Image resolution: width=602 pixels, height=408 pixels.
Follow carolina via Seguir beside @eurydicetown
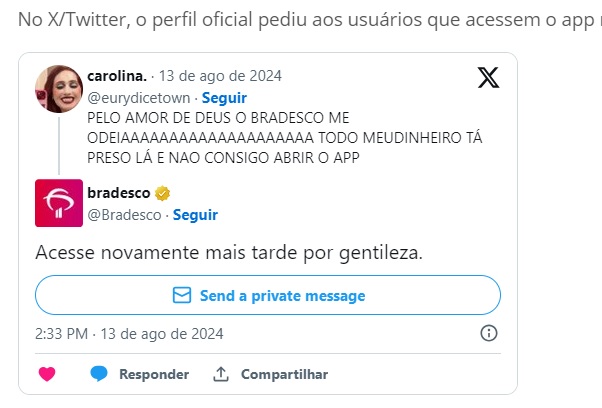225,98
